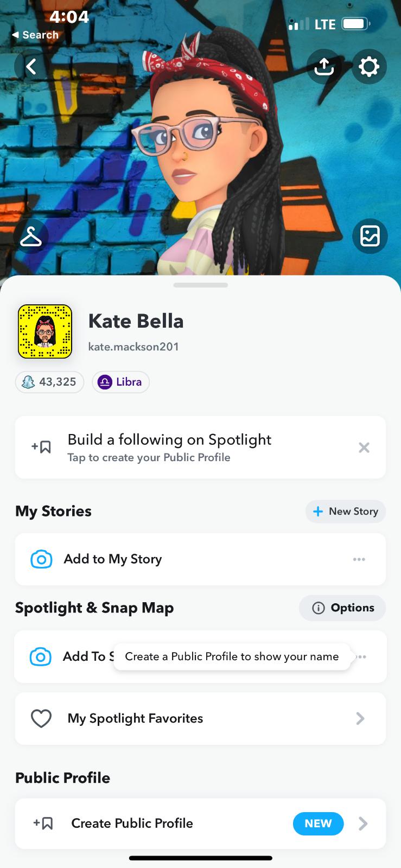Dismiss the Build a following card
The image size is (401, 868).
coord(364,448)
